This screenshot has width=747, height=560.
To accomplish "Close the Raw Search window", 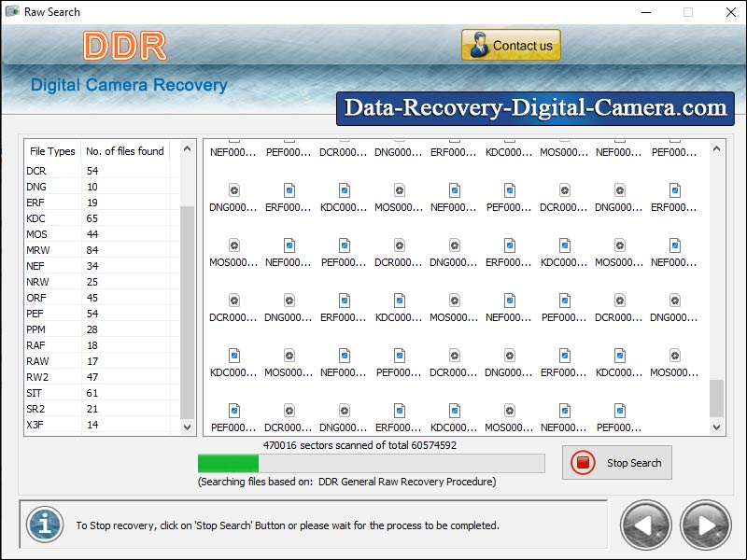I will (731, 12).
